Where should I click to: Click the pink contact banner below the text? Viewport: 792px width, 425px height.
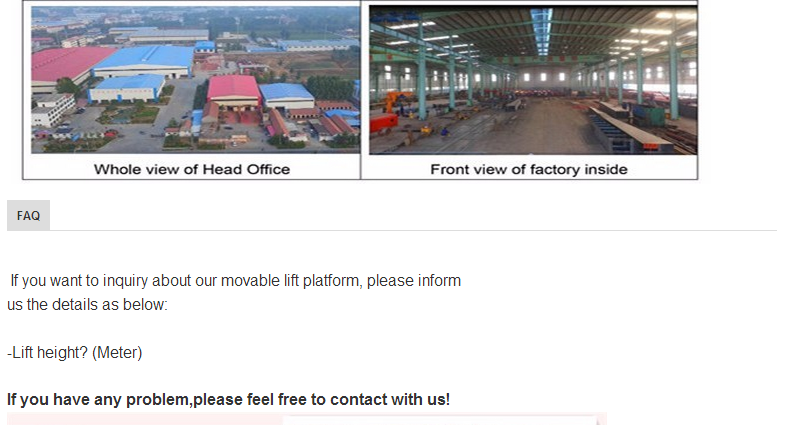[x=307, y=419]
